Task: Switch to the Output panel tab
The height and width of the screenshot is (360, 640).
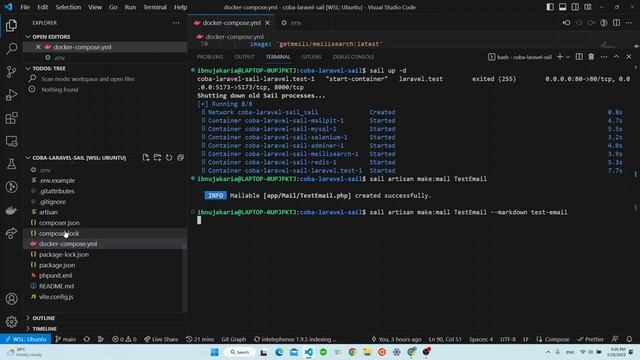Action: point(244,57)
